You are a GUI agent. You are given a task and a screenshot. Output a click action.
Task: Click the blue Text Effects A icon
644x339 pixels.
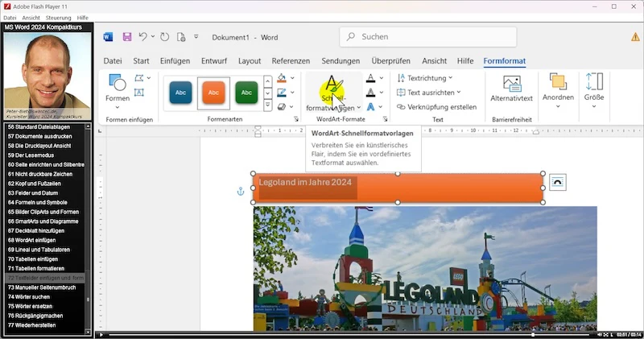(370, 107)
